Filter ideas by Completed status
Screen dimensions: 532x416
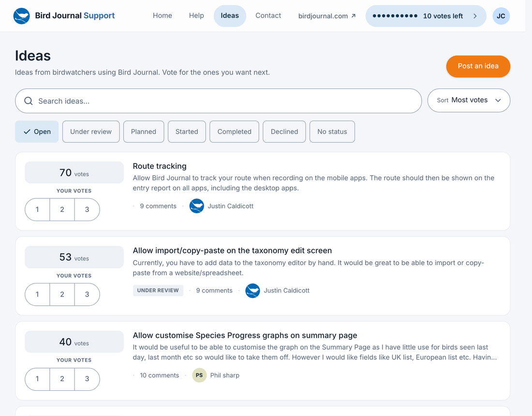coord(235,132)
